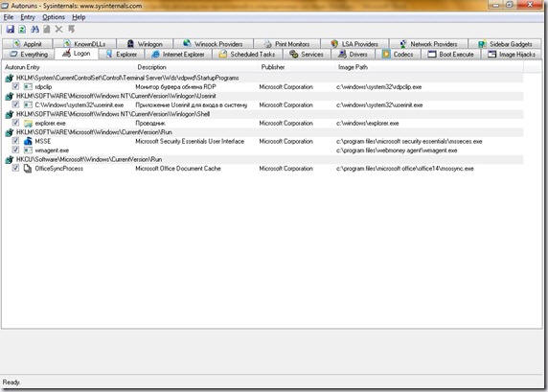The height and width of the screenshot is (392, 548).
Task: Click the Properties toolbar icon
Action: tap(47, 30)
